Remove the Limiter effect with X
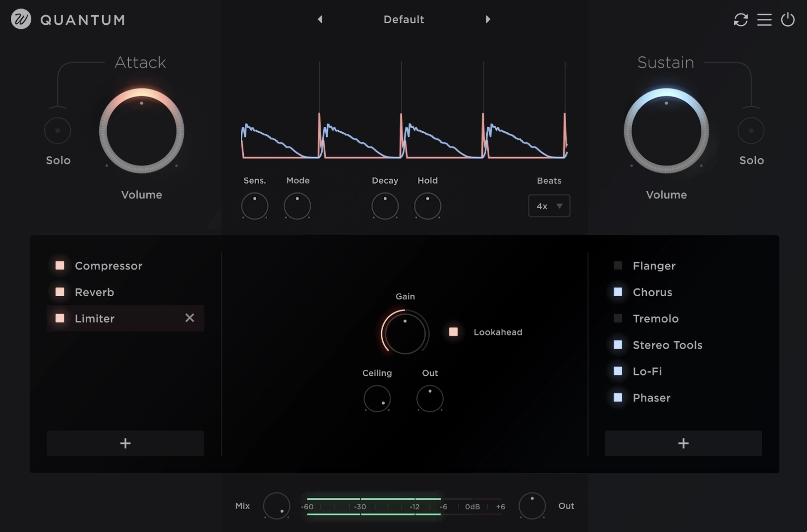Image resolution: width=807 pixels, height=532 pixels. tap(190, 318)
